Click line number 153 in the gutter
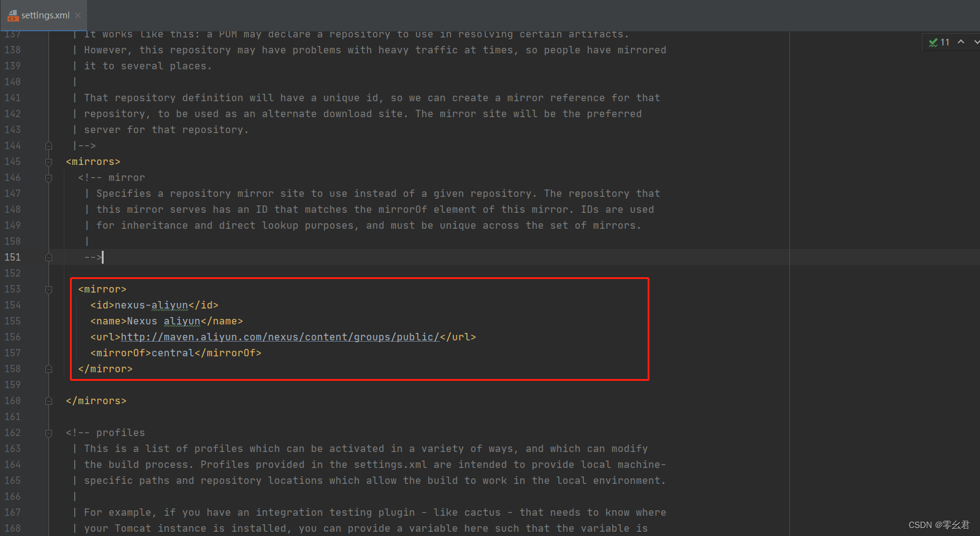 12,289
